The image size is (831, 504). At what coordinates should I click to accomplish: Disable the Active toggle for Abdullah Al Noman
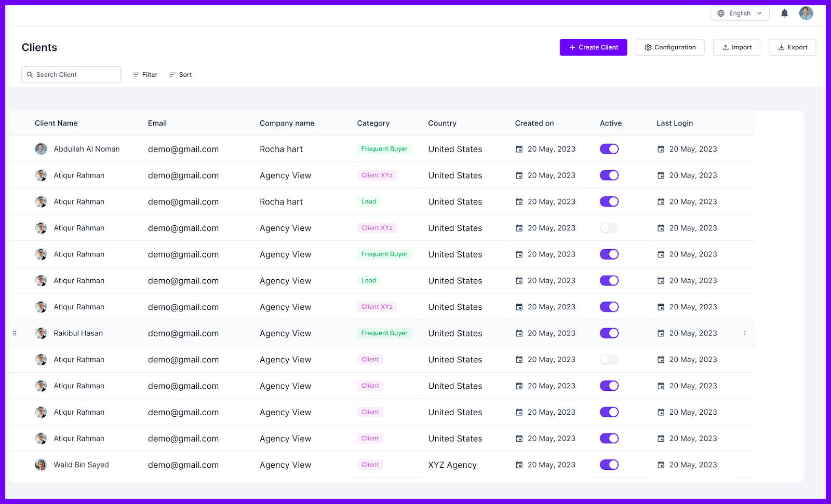609,149
